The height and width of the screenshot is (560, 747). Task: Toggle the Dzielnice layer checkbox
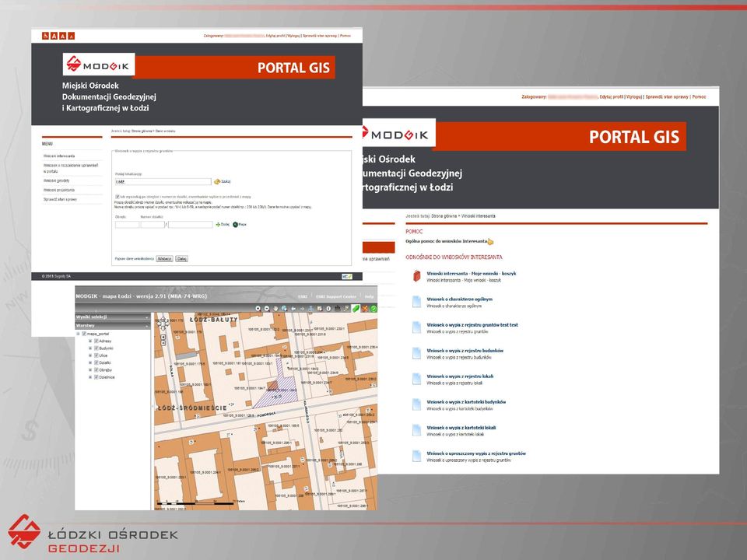(96, 377)
